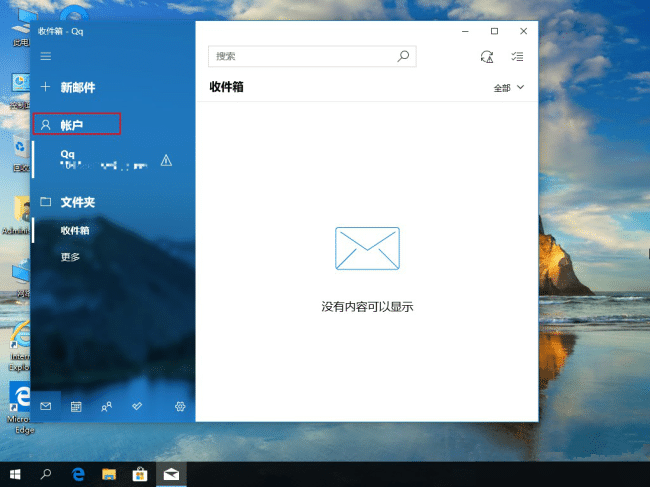Open the Windows Start menu
This screenshot has height=487, width=650.
(x=15, y=474)
